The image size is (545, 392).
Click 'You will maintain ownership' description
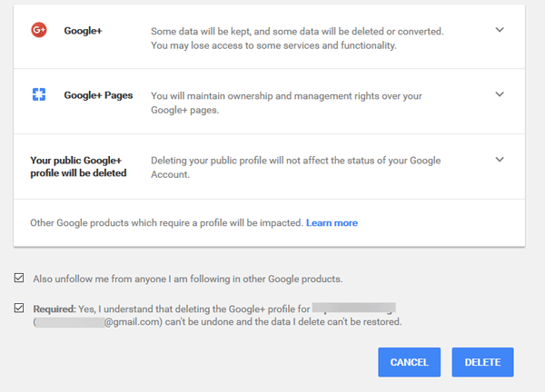click(x=286, y=103)
